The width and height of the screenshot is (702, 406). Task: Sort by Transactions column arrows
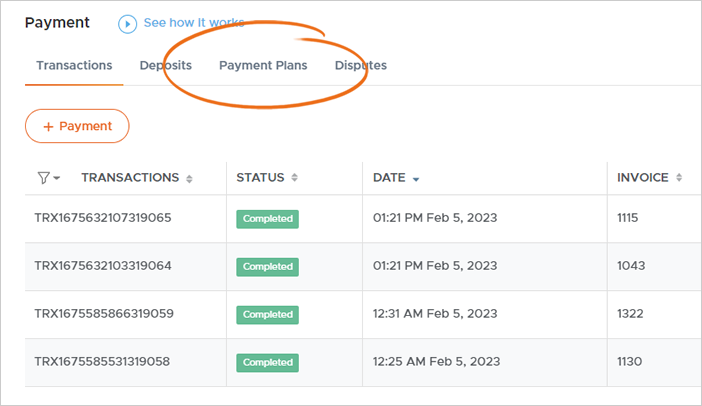(190, 178)
